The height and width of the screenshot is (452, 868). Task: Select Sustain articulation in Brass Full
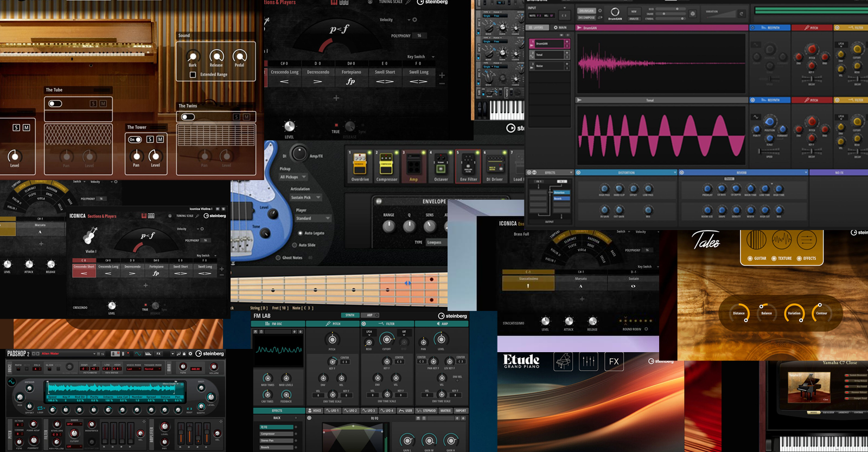[633, 282]
